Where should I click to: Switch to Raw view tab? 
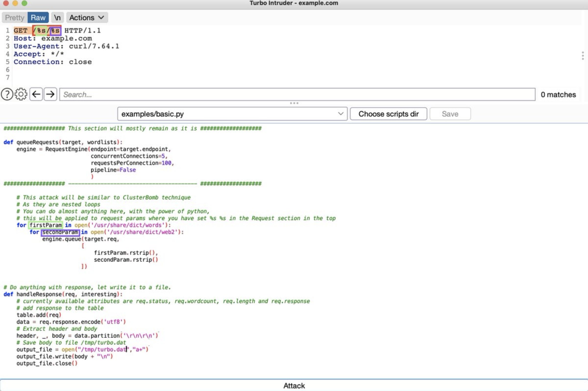pos(38,18)
